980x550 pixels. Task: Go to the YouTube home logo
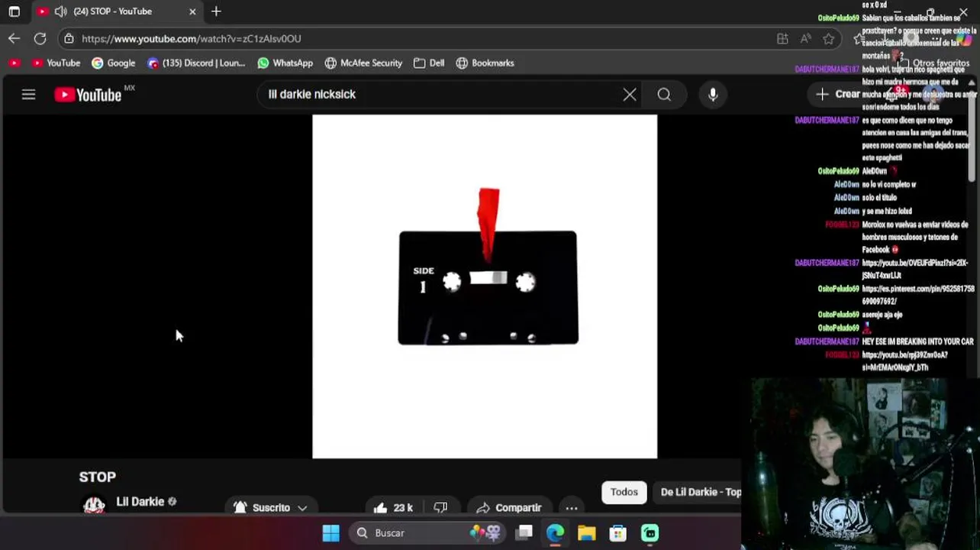pyautogui.click(x=88, y=95)
